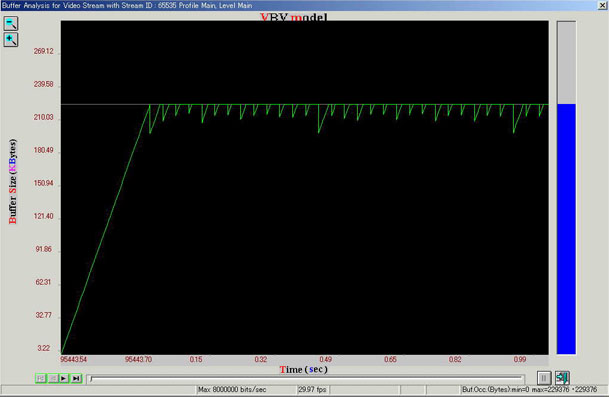Click the gray top of the buffer bar
Screen dimensions: 609x397
tap(566, 63)
